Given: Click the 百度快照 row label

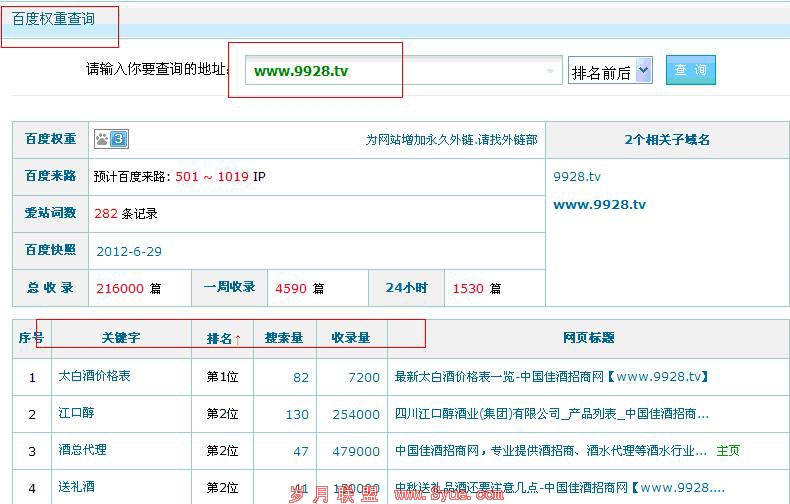Looking at the screenshot, I should (x=50, y=249).
